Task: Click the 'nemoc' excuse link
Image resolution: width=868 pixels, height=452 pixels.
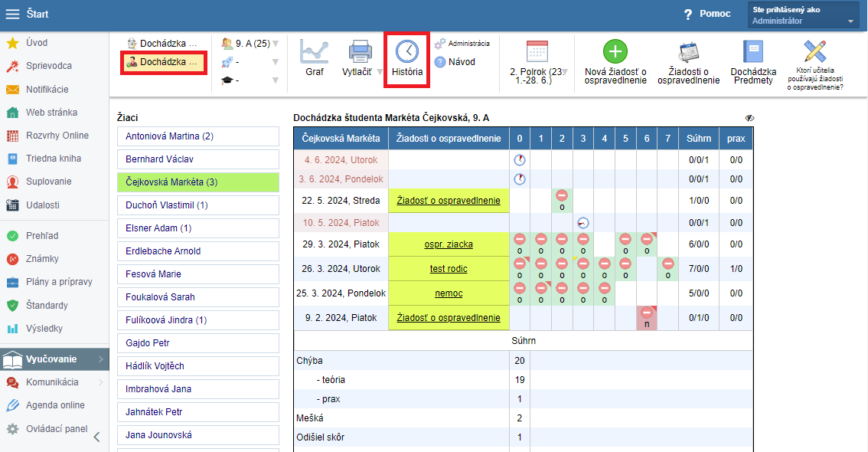Action: 449,293
